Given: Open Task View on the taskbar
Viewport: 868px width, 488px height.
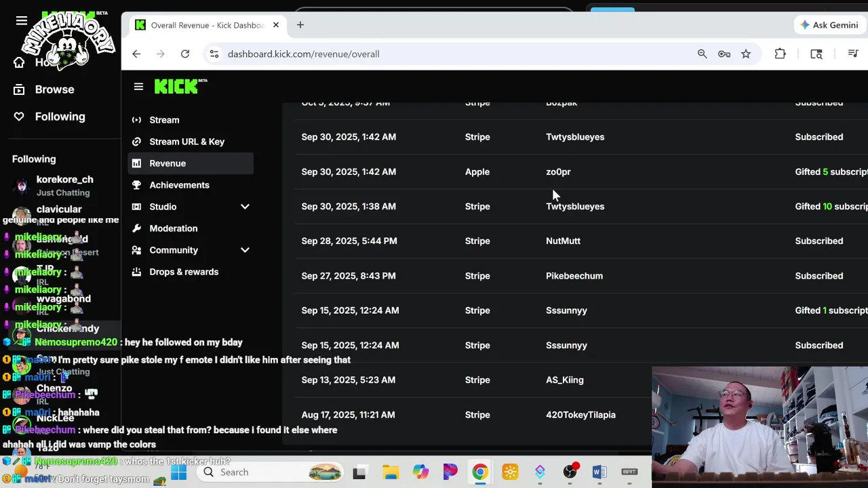Looking at the screenshot, I should pos(359,472).
